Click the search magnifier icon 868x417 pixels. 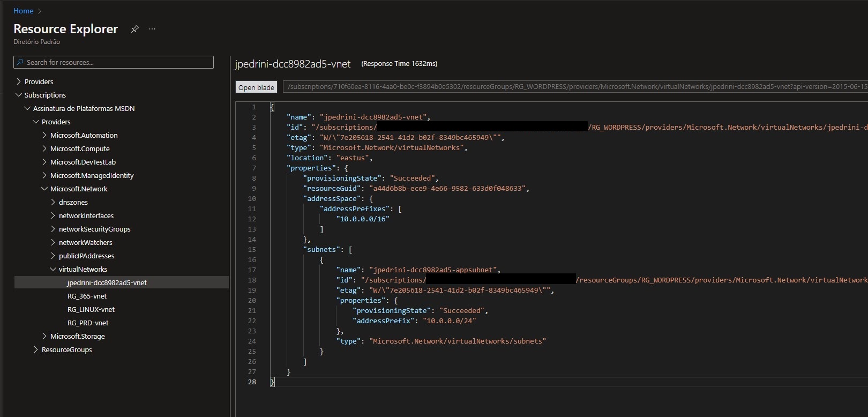point(20,62)
